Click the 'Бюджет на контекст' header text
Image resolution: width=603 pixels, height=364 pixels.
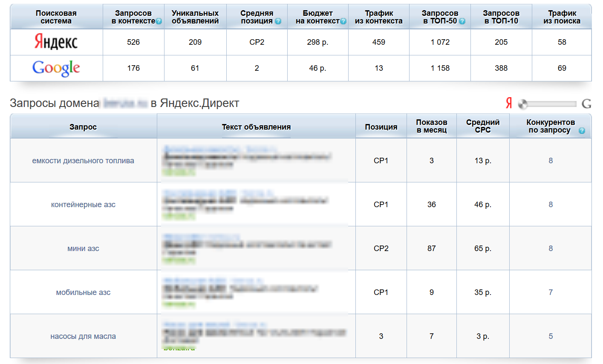pos(317,17)
